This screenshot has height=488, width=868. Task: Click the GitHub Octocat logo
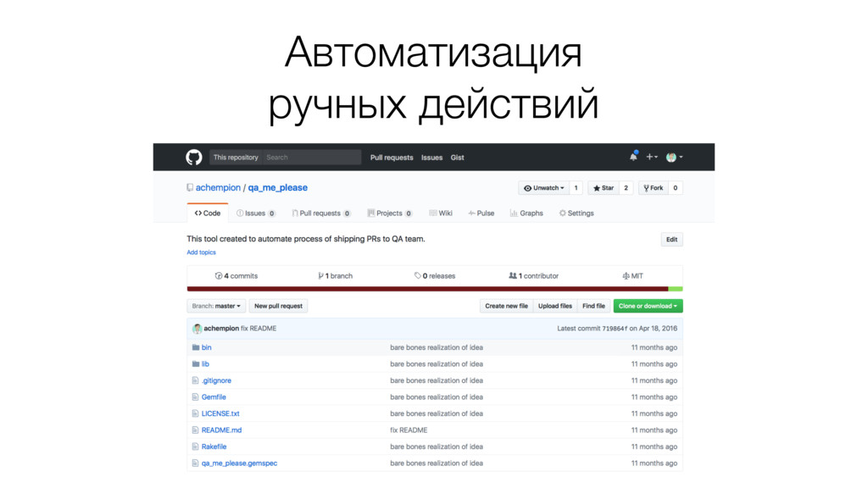click(x=194, y=157)
